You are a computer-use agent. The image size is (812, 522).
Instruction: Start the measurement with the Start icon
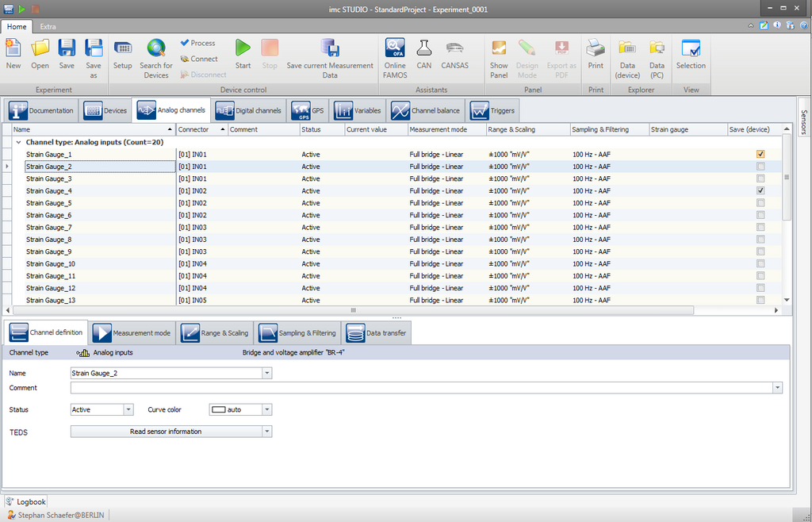(243, 48)
